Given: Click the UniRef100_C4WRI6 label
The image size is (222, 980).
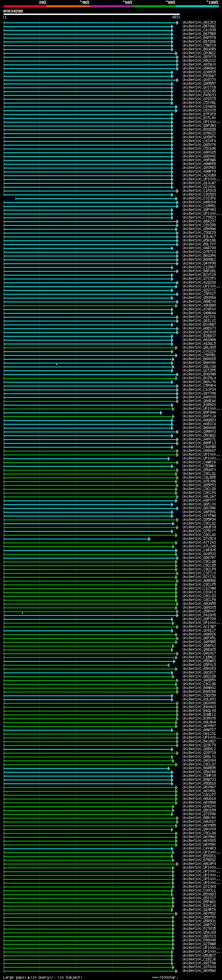Looking at the screenshot, I should [x=199, y=462].
